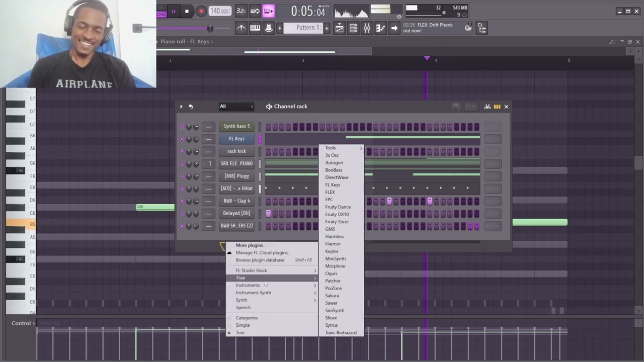Select the [808] Plugg channel button
This screenshot has height=362, width=644.
tap(236, 176)
